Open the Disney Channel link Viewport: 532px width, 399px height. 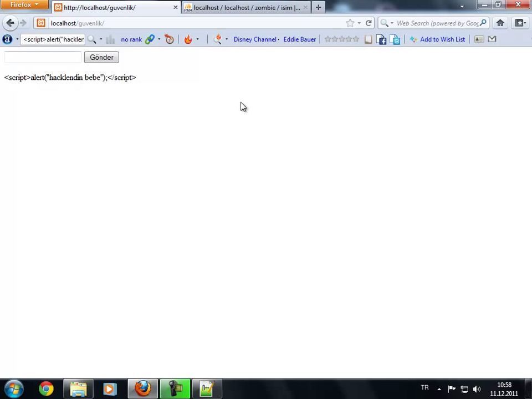(255, 39)
